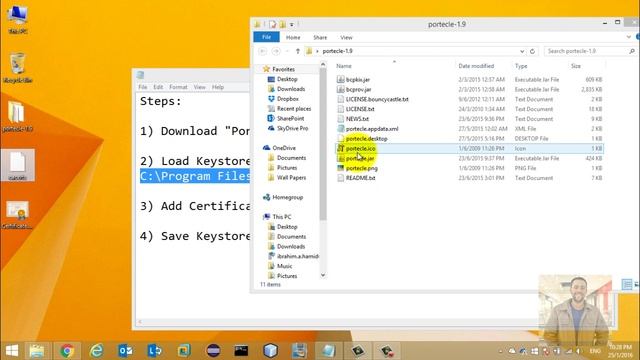Screen dimensions: 640x360
Task: Open Notepad Help menu
Action: 218,87
